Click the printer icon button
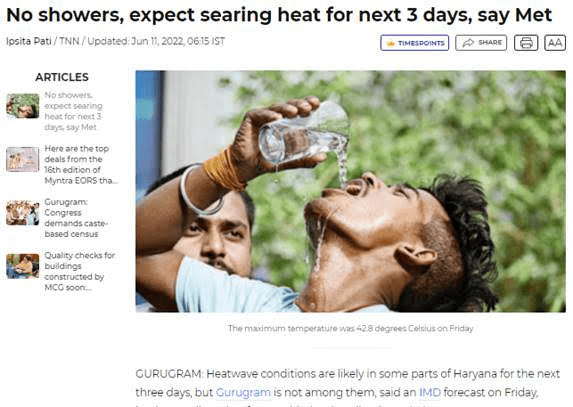 click(x=526, y=43)
